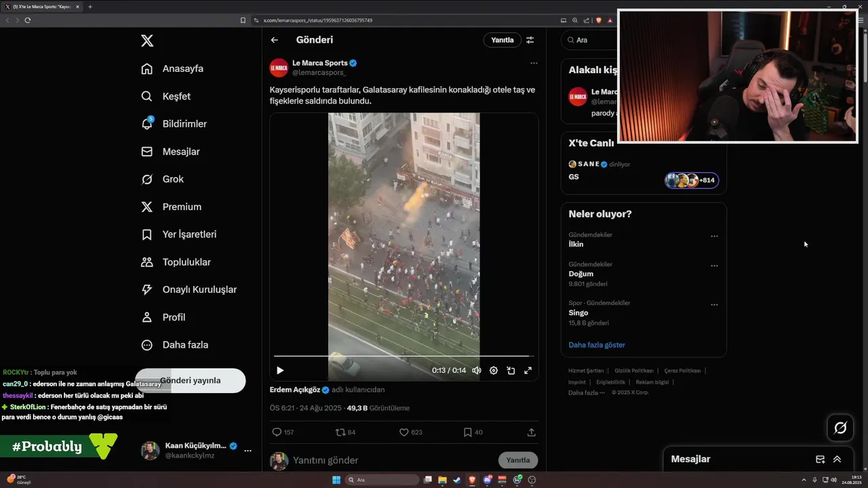
Task: Click Yanıtını gönder reply field
Action: [x=393, y=460]
